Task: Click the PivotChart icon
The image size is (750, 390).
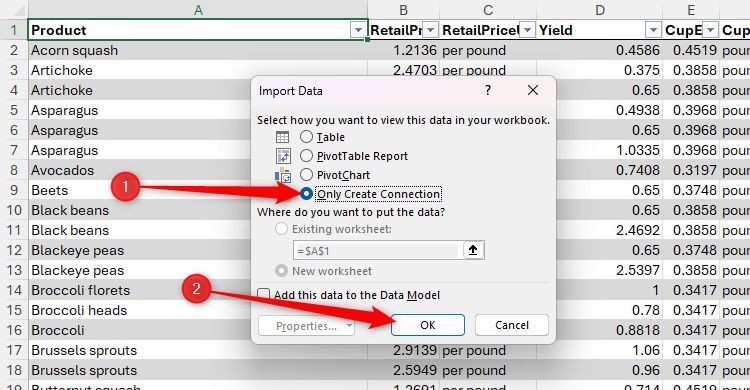Action: coord(283,175)
